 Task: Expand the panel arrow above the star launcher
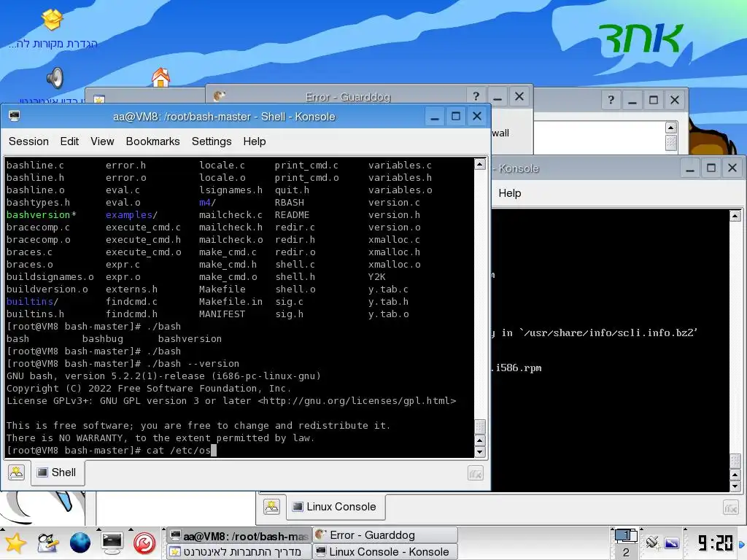click(3, 529)
